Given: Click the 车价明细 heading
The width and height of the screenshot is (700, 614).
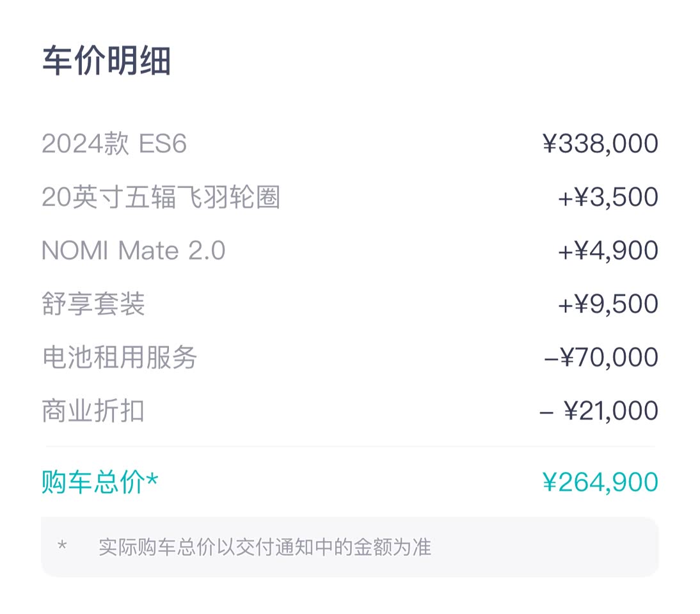Looking at the screenshot, I should [106, 62].
